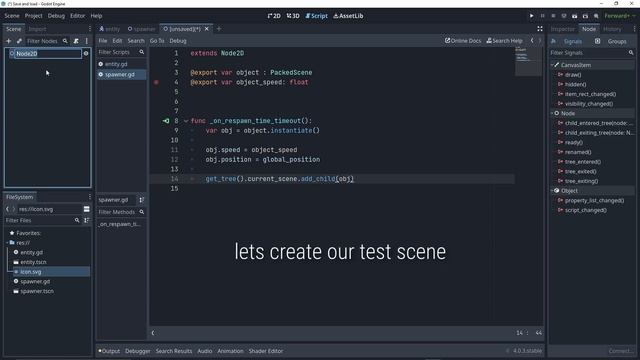Open the AssetLib workspace
640x360 pixels.
point(348,16)
